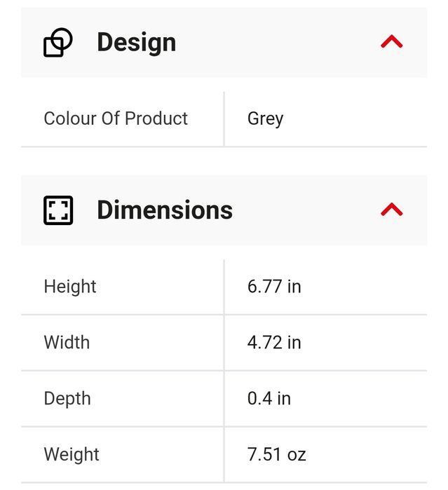Select the Weight label
Image resolution: width=448 pixels, height=490 pixels.
pyautogui.click(x=72, y=454)
